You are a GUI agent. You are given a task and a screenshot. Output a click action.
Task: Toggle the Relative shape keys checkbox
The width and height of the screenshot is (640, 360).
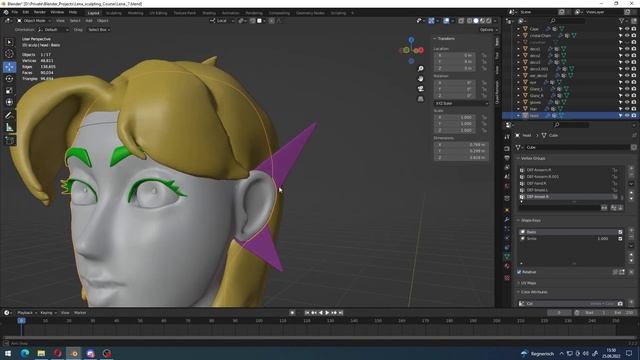[520, 272]
